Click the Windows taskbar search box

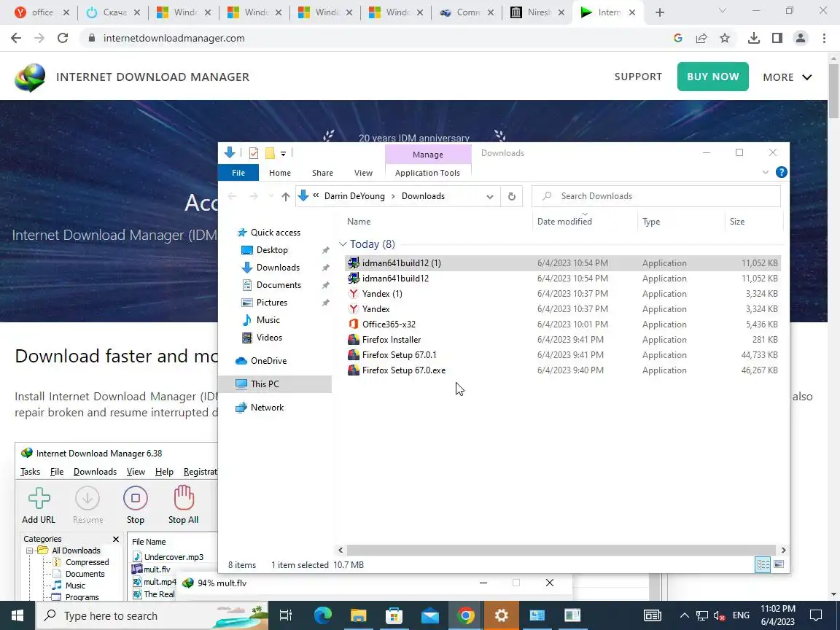click(x=152, y=615)
